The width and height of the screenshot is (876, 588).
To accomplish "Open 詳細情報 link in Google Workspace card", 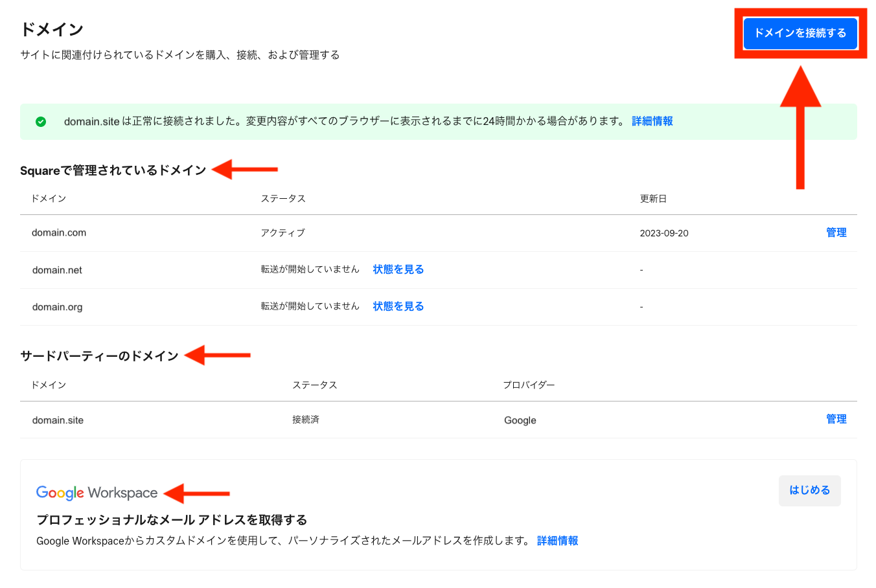I will click(x=557, y=541).
